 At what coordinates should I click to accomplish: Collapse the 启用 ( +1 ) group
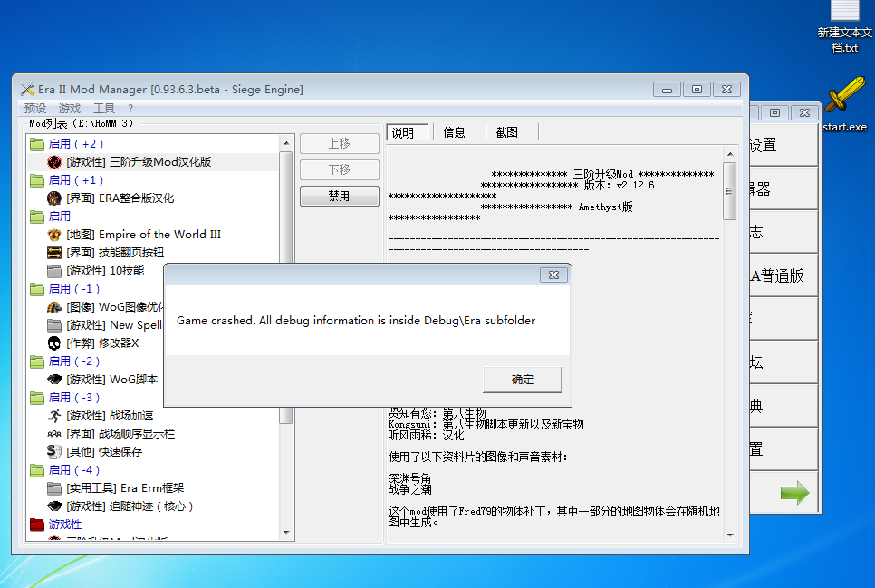[x=37, y=180]
